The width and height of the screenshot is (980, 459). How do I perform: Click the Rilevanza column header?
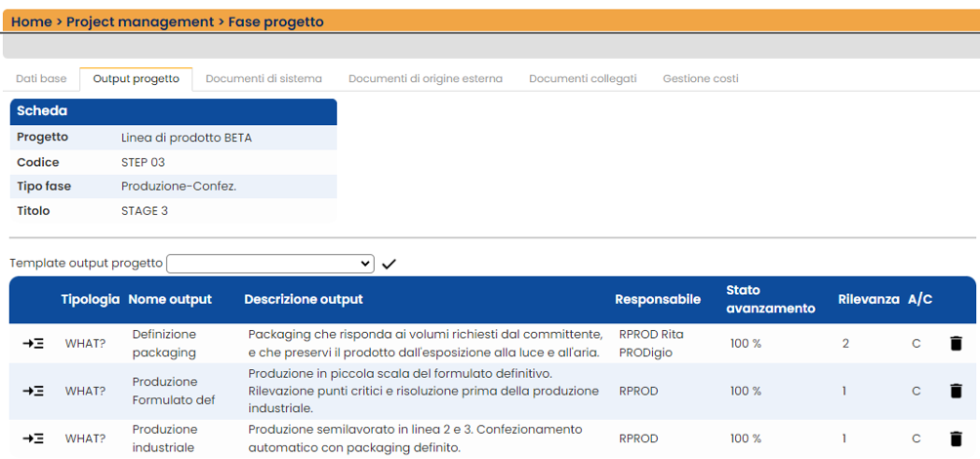(x=869, y=300)
